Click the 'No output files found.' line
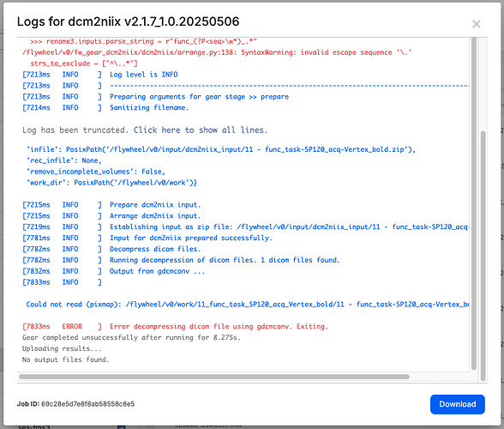The image size is (504, 429). point(66,360)
